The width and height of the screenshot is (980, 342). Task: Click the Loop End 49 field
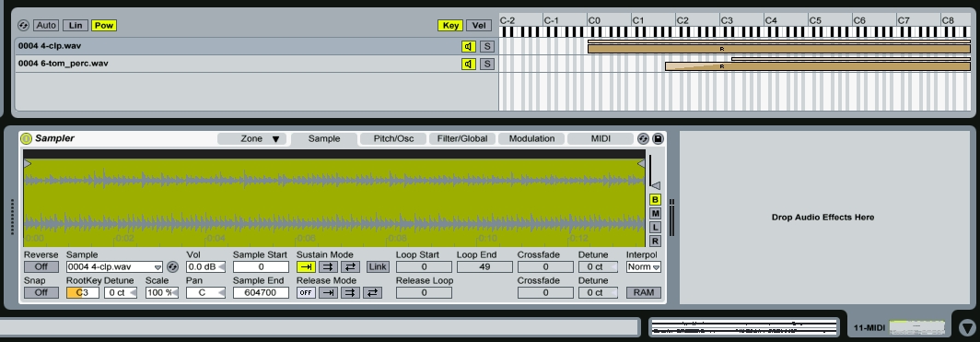[485, 267]
